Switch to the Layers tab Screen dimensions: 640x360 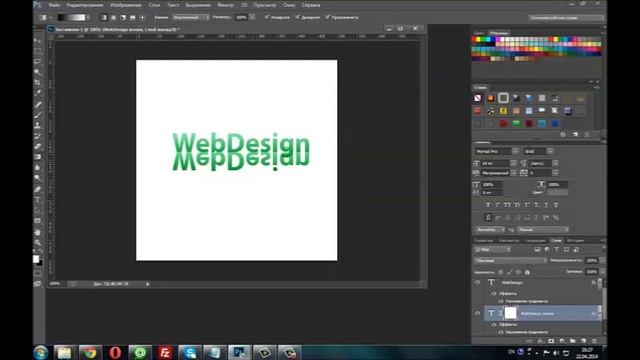(556, 241)
